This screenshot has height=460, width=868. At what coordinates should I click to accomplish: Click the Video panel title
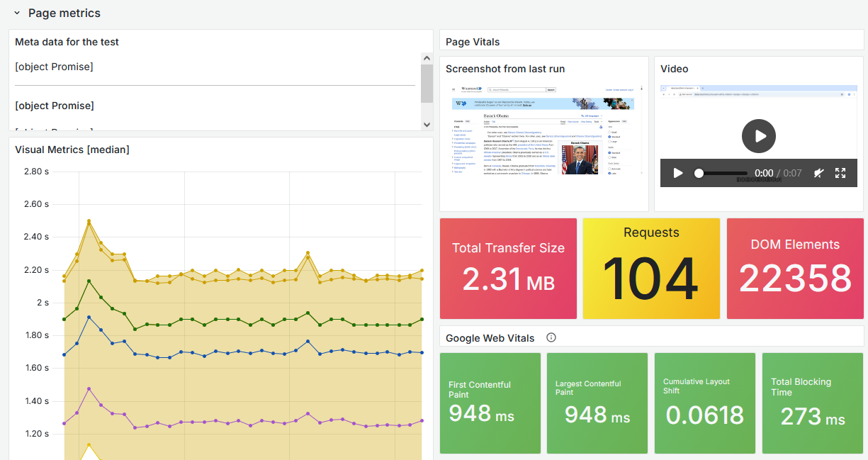click(x=674, y=69)
